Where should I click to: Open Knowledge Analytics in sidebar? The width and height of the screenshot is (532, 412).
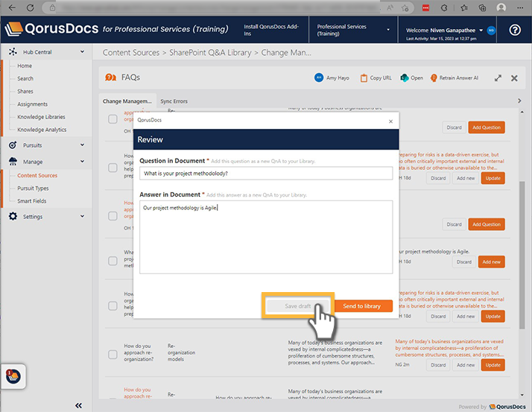click(42, 130)
